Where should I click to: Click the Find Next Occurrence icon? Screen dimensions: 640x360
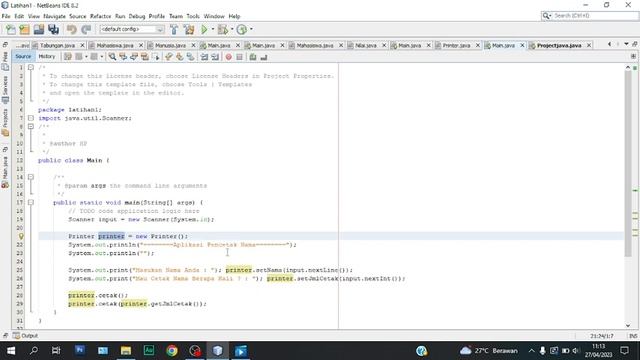(x=133, y=57)
